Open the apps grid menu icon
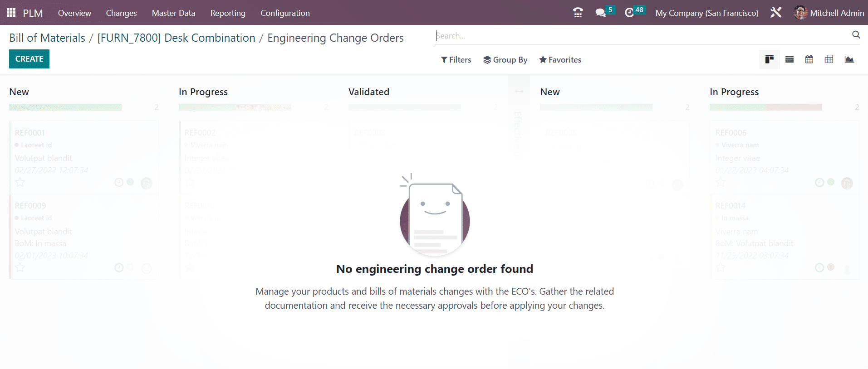This screenshot has width=868, height=369. click(x=11, y=13)
